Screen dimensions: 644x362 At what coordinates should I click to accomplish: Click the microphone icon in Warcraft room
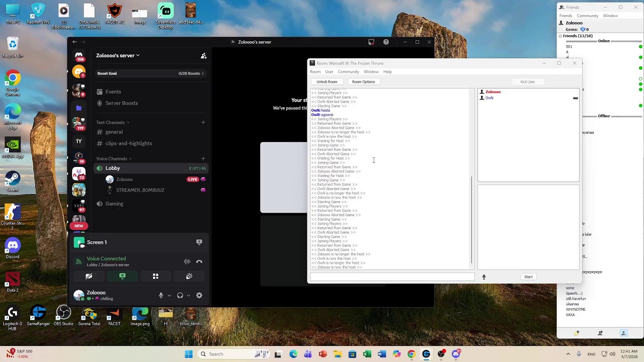pos(484,277)
